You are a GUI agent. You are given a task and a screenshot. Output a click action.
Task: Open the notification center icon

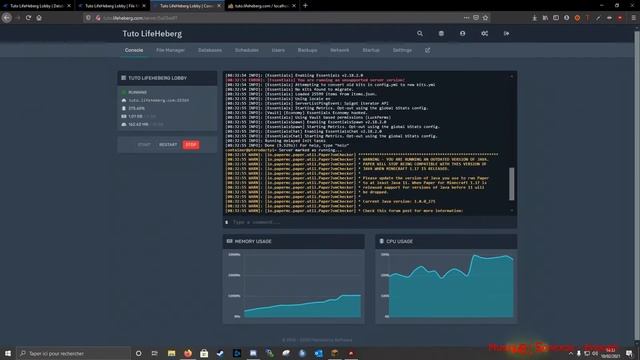coord(629,353)
